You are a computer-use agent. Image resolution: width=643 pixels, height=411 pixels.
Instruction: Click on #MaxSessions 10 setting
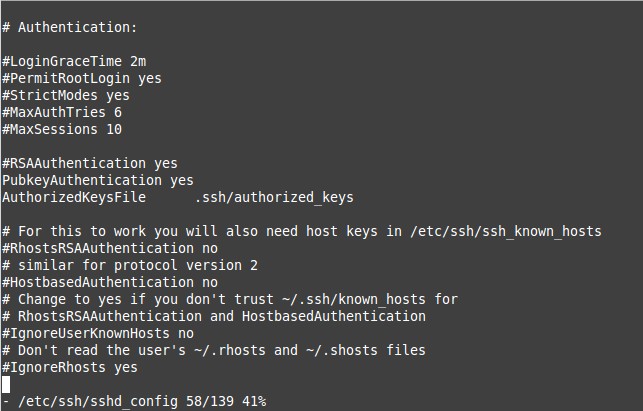tap(62, 130)
